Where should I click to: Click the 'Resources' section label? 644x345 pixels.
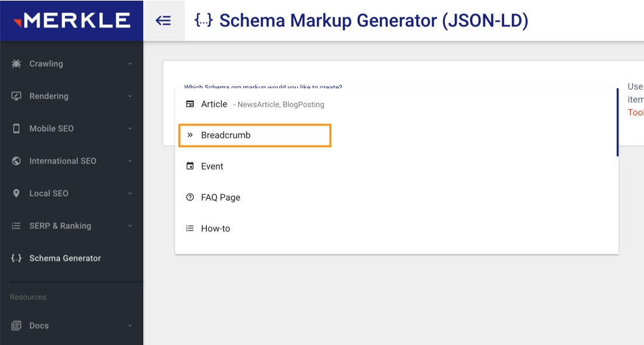28,297
